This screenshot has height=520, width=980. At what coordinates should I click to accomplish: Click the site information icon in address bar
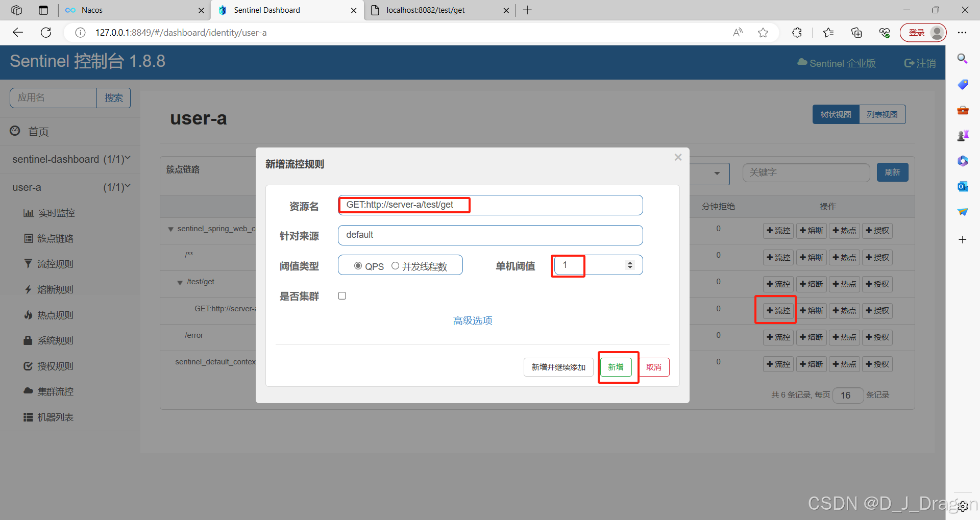[x=80, y=33]
